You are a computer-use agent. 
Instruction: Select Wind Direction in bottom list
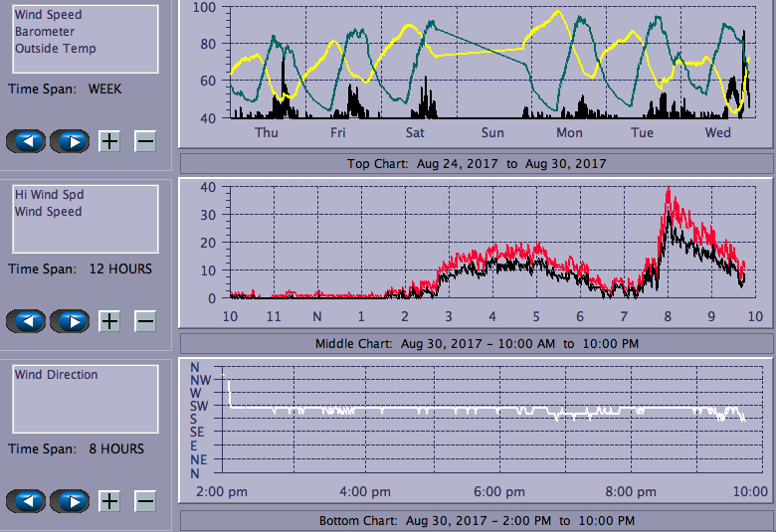(x=56, y=375)
